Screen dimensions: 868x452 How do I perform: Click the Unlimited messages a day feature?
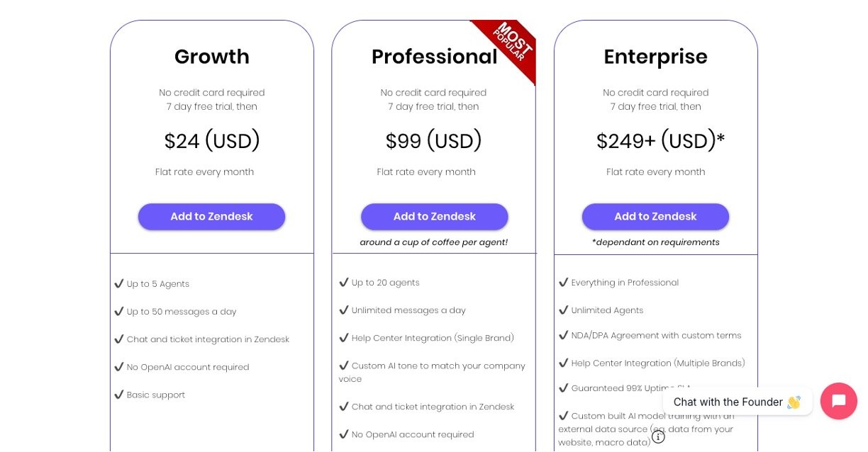point(408,310)
